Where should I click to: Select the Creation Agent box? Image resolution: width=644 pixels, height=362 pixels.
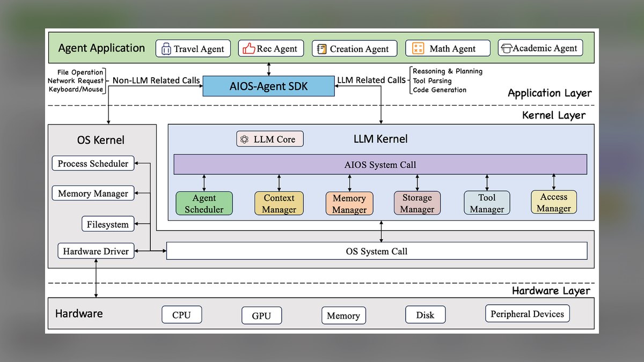tap(355, 49)
